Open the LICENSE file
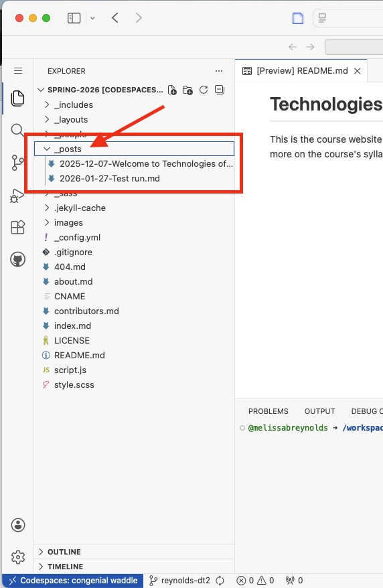 pyautogui.click(x=134, y=340)
